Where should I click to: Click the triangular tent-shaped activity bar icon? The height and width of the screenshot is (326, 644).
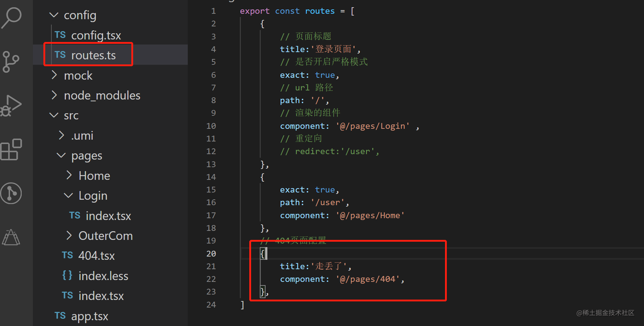pyautogui.click(x=11, y=237)
